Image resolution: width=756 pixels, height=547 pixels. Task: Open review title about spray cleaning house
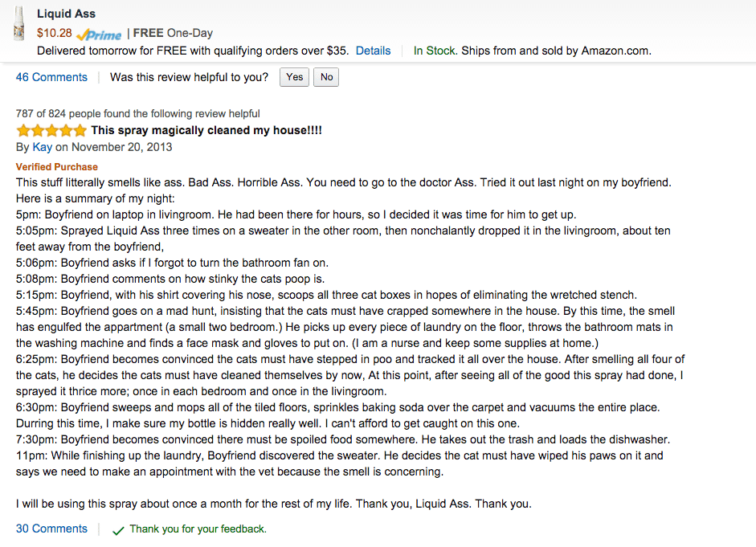click(206, 130)
